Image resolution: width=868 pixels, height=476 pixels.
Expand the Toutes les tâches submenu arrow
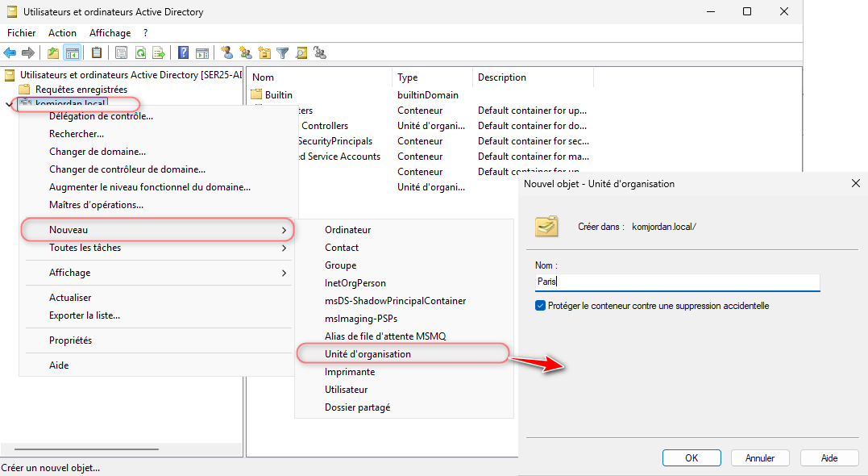[x=284, y=248]
